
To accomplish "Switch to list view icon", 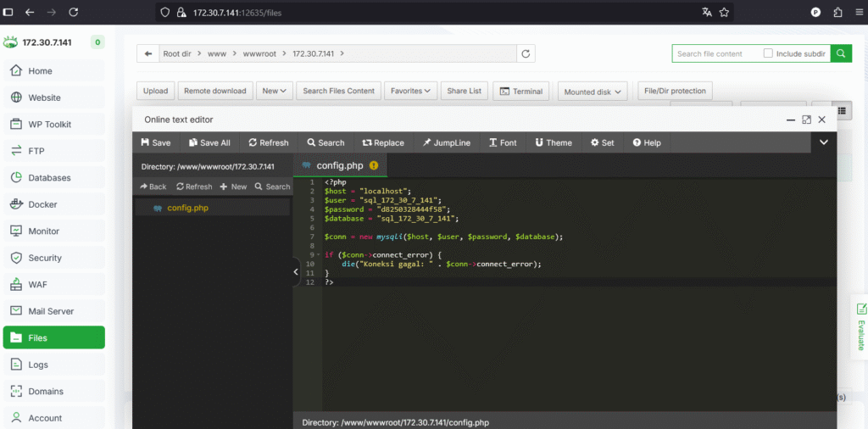I will [843, 110].
